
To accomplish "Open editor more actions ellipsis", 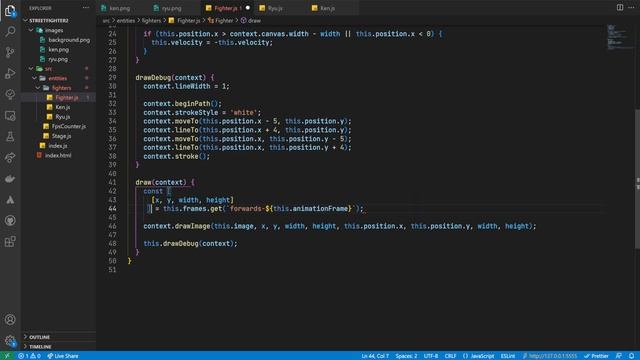I will (631, 7).
